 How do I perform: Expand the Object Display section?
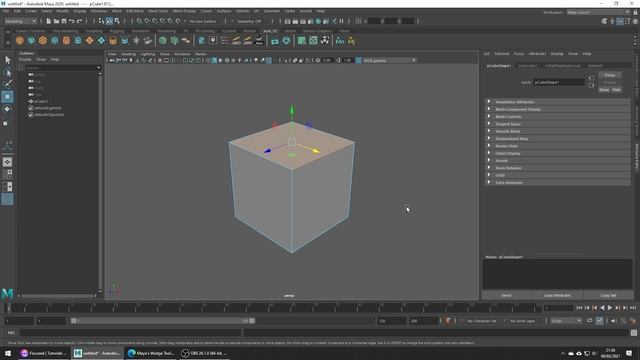(x=557, y=153)
